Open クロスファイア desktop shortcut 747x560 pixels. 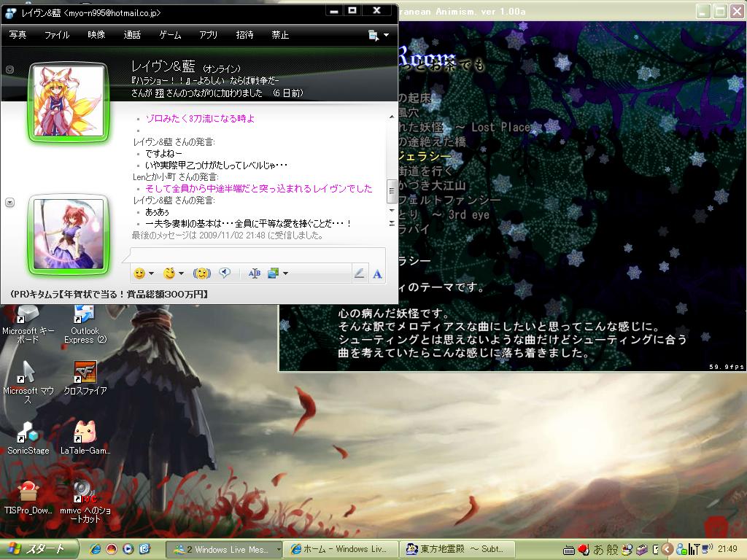[x=85, y=378]
